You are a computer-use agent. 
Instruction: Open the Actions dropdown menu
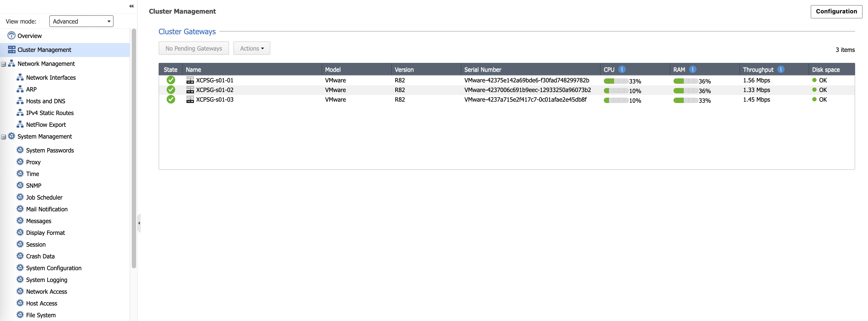tap(251, 48)
